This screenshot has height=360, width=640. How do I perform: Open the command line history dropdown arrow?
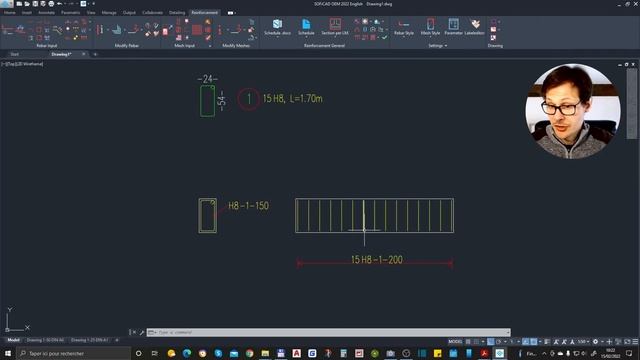click(508, 332)
